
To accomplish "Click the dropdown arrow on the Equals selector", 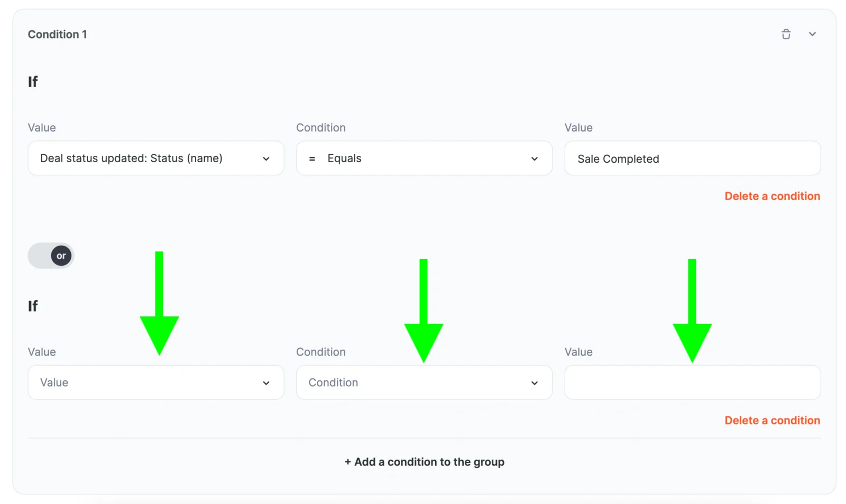I will (x=535, y=158).
